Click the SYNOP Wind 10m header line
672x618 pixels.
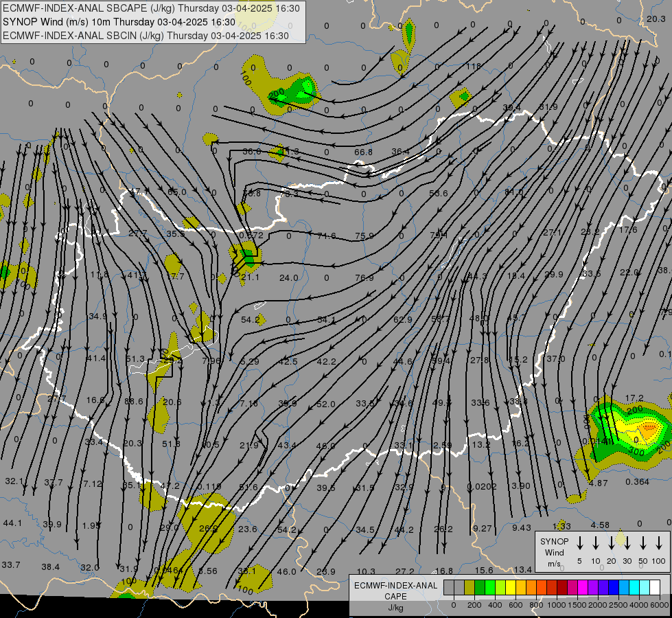coord(119,22)
